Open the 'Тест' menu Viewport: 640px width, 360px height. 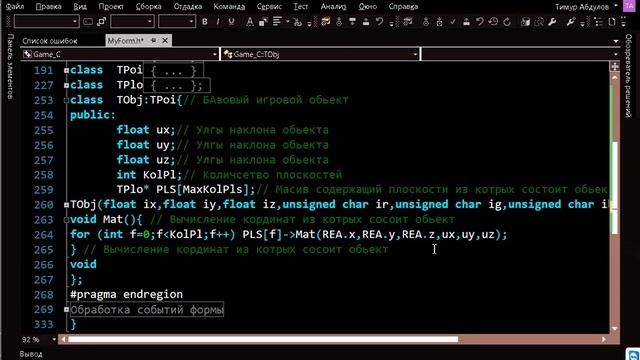click(301, 7)
